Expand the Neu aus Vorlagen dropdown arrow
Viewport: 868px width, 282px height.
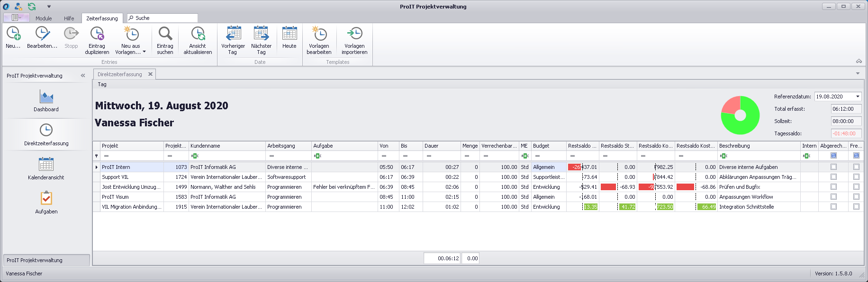pyautogui.click(x=145, y=52)
